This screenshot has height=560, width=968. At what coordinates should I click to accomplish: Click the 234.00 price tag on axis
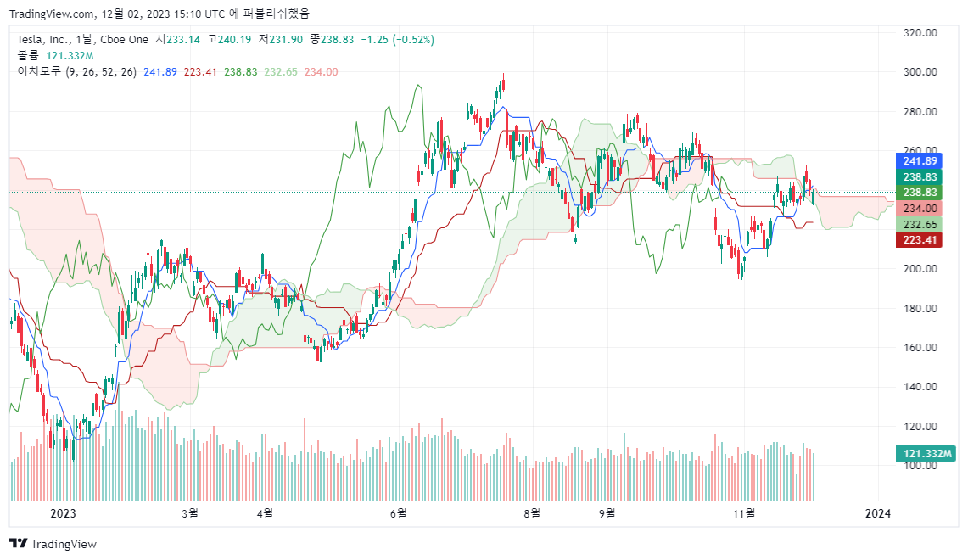coord(924,209)
